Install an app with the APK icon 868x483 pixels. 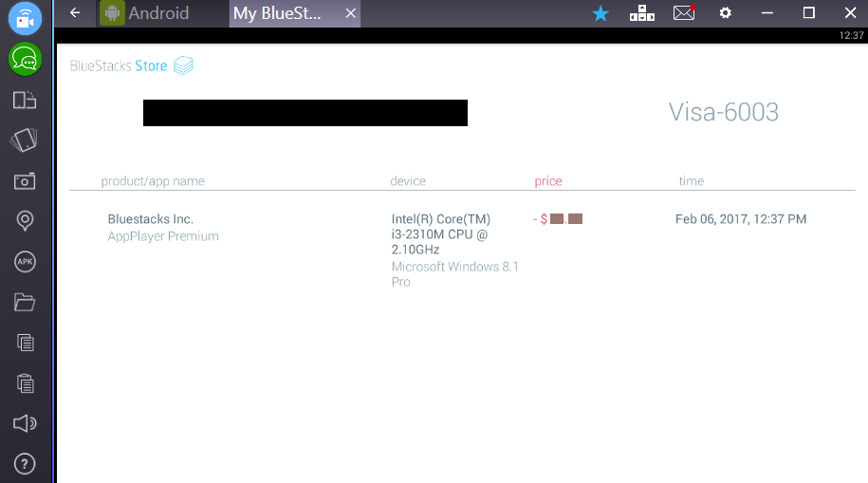25,262
